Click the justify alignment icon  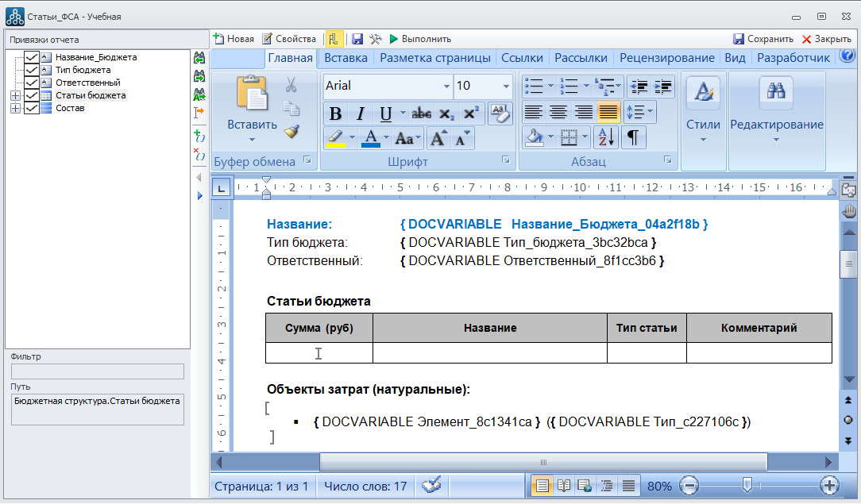(x=608, y=113)
